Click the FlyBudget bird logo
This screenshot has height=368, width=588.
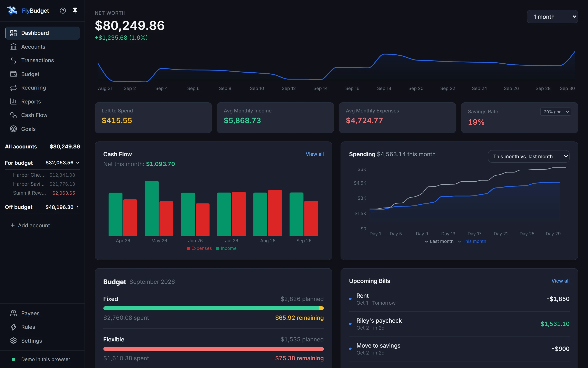(x=12, y=10)
